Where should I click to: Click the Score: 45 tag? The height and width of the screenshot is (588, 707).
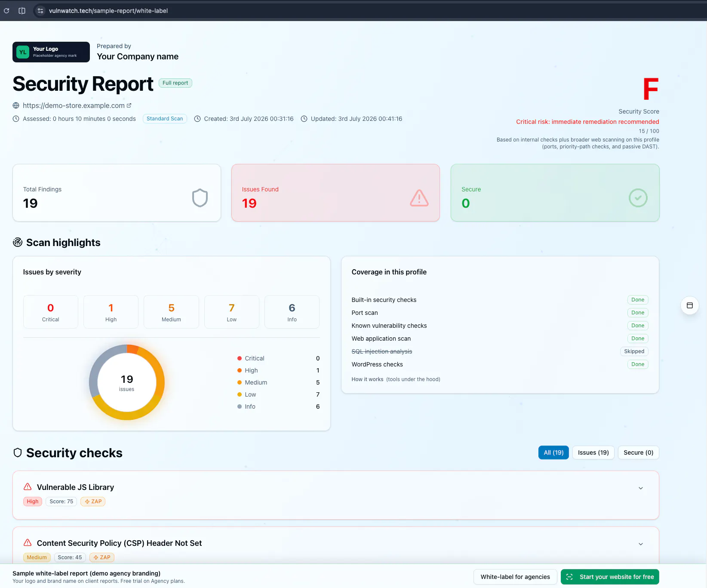click(x=70, y=557)
